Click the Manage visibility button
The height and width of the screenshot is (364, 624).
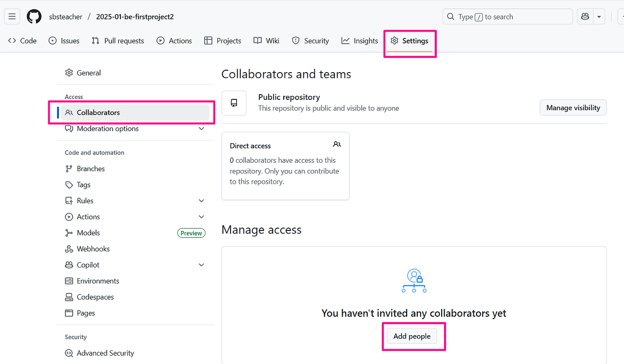click(573, 108)
